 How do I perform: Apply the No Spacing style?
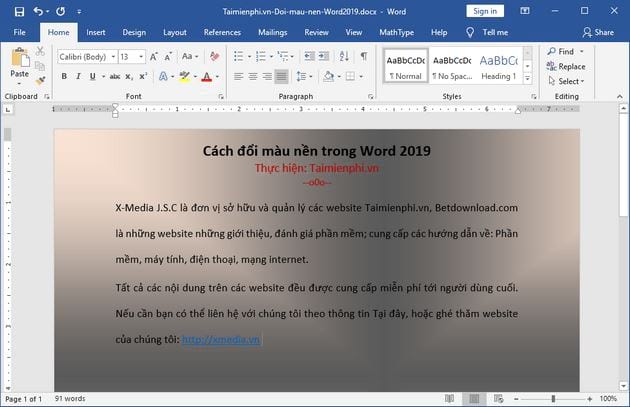[x=452, y=66]
